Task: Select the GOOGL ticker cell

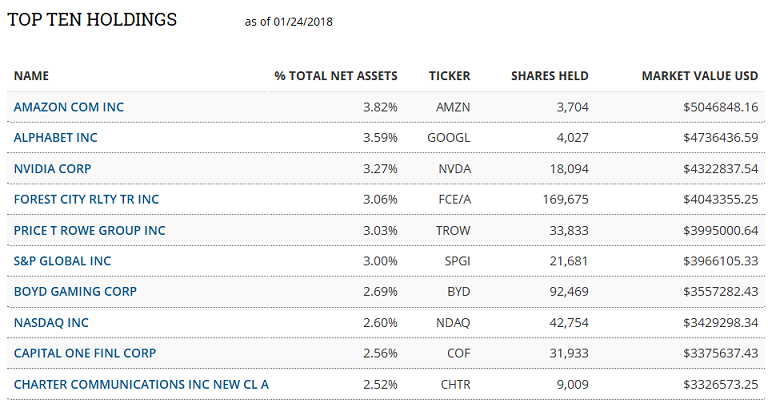Action: click(449, 137)
